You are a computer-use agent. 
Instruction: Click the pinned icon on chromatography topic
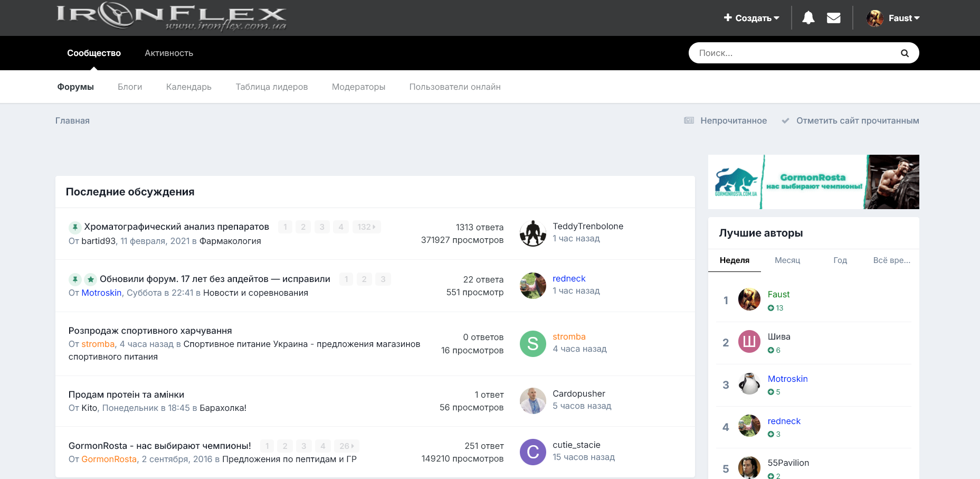coord(75,227)
